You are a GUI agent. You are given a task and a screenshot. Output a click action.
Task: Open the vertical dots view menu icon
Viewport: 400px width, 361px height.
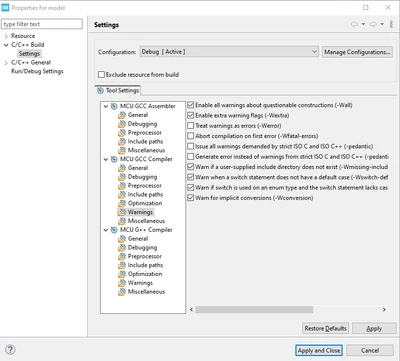point(391,24)
